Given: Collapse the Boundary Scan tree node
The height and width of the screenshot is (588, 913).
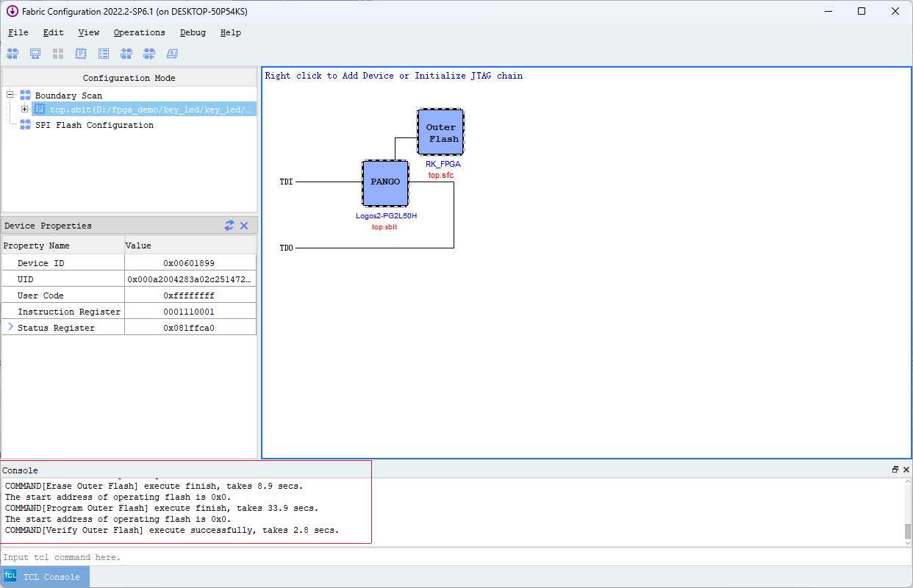Looking at the screenshot, I should tap(10, 95).
